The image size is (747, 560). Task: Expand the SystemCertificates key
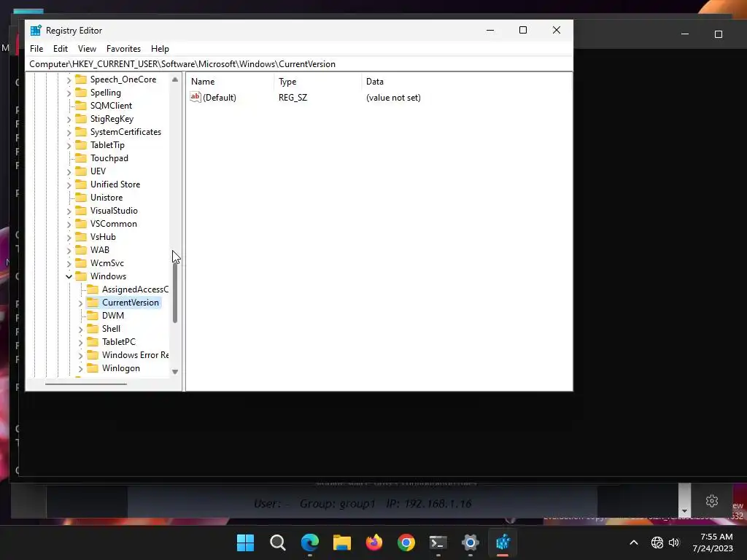[69, 133]
